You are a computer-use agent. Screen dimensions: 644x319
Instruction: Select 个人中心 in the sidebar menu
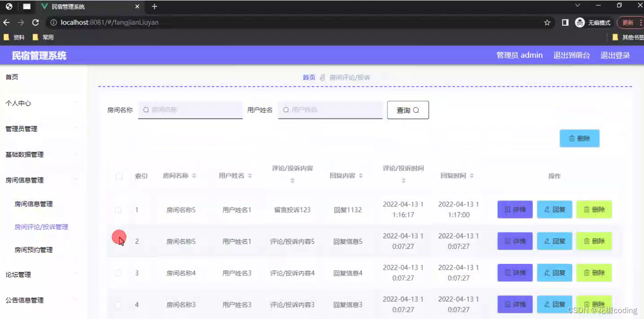coord(17,103)
